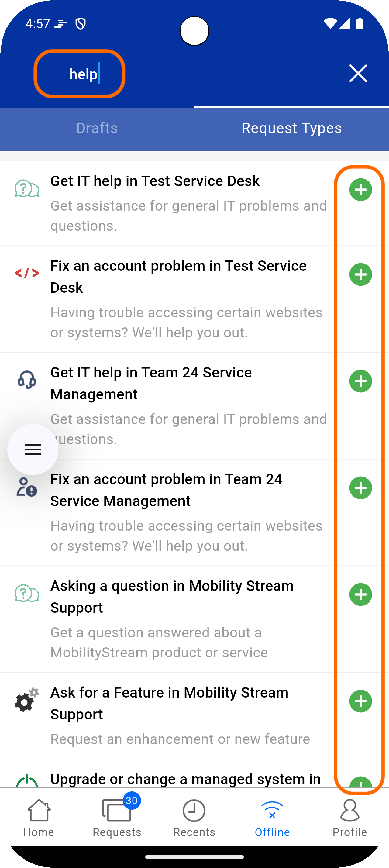
Task: Add Get IT help in Test Service Desk
Action: tap(360, 190)
